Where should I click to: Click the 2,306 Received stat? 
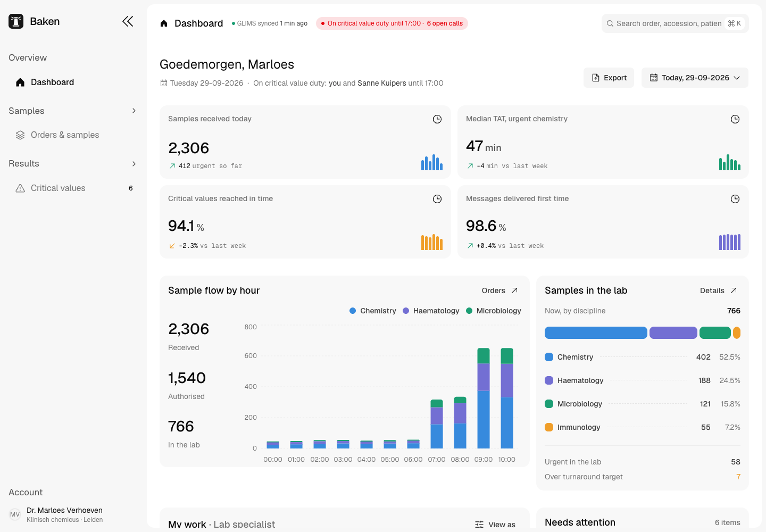[x=189, y=336]
